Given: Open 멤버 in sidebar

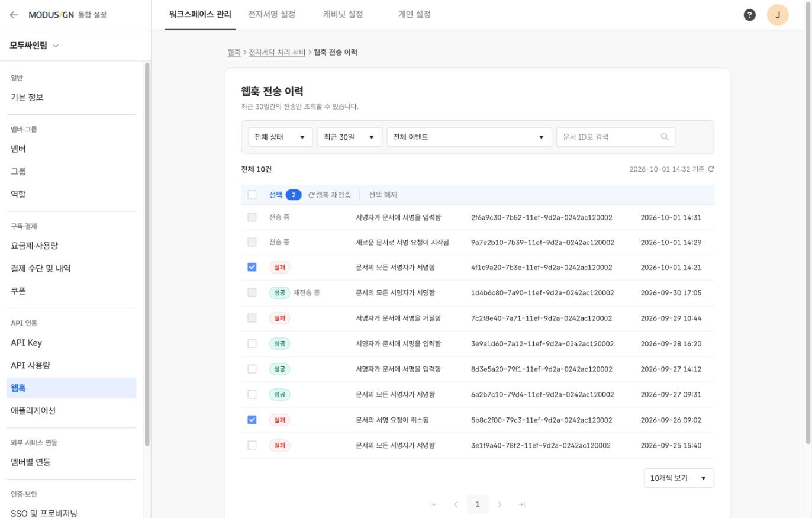Looking at the screenshot, I should [x=71, y=149].
